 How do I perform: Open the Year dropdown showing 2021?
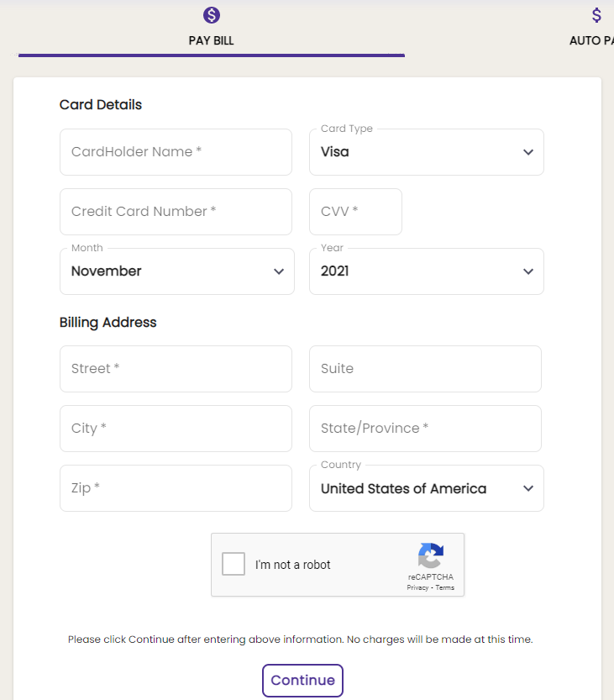coord(426,271)
